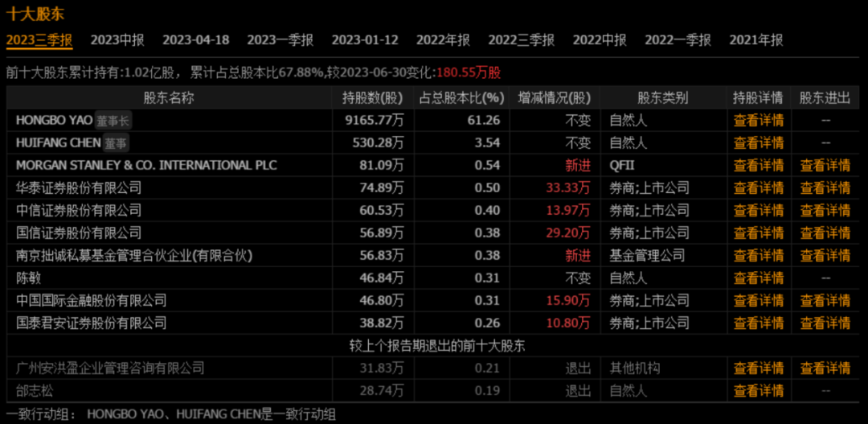
Task: Select MORGAN STANLEY & CO. INTERNATIONAL PLC name
Action: coord(147,165)
